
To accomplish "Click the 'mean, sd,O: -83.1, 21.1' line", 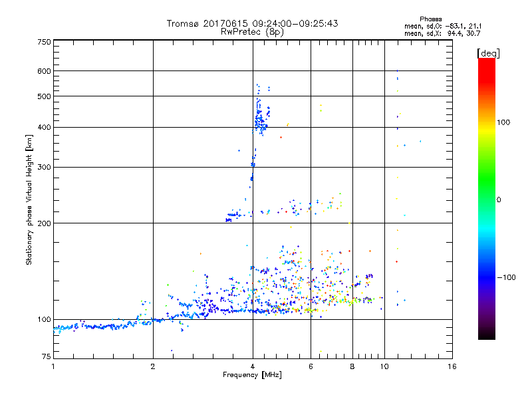I will click(x=443, y=26).
